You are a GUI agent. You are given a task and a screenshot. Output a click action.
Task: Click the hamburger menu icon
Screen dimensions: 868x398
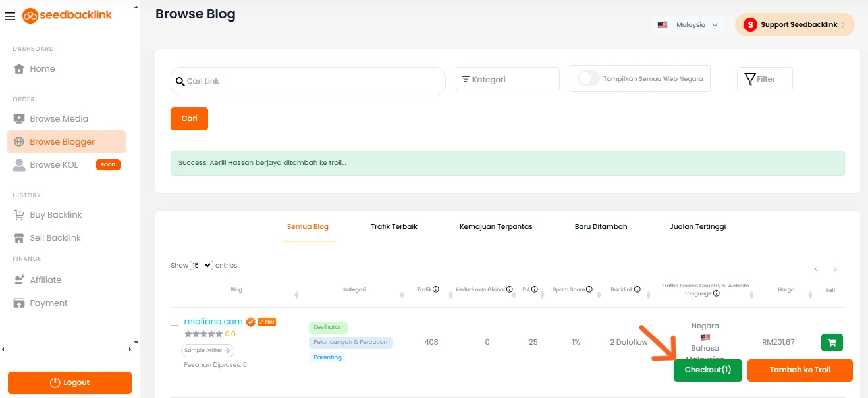tap(10, 16)
